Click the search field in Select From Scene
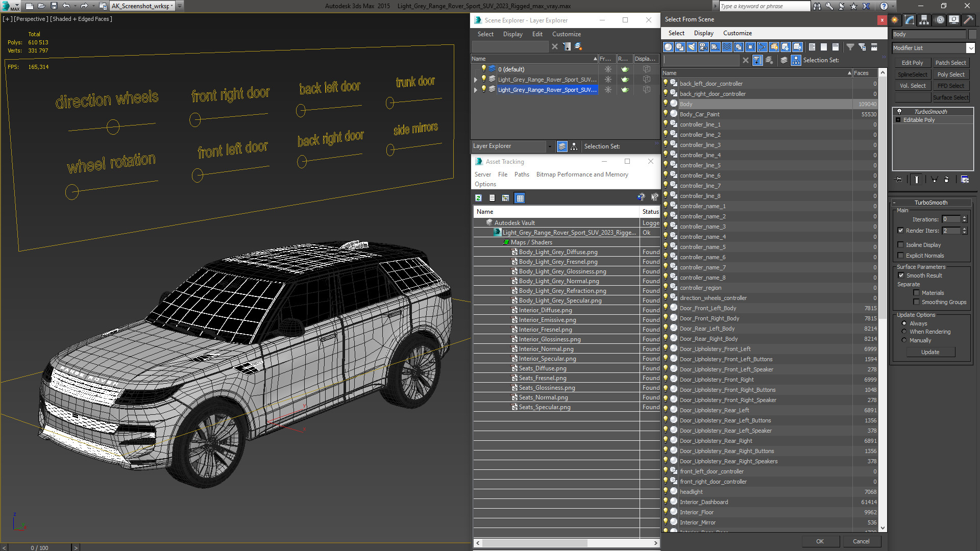Viewport: 980px width, 551px height. click(701, 60)
